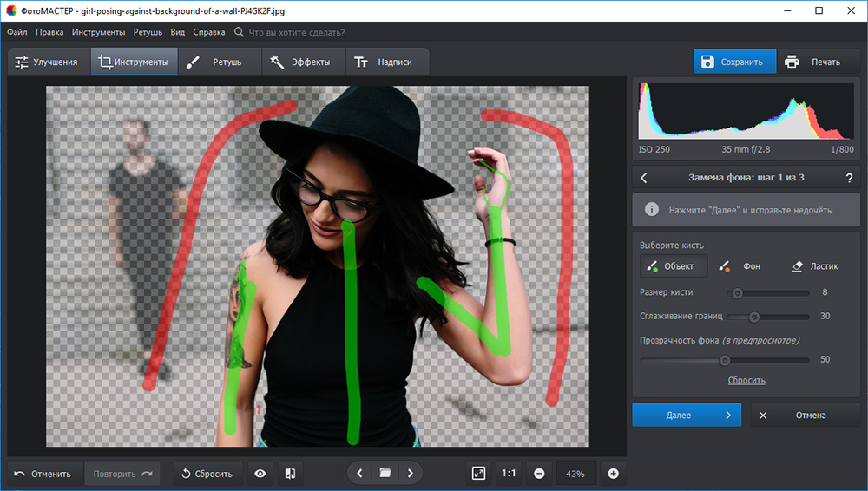The width and height of the screenshot is (868, 491).
Task: Click the info icon beside hint text
Action: click(652, 210)
